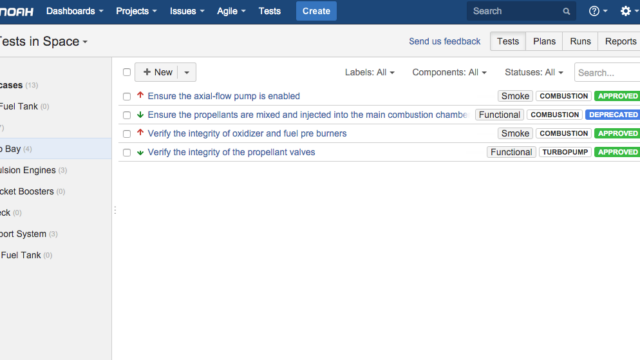
Task: Click APPROVED badge on pre burners row
Action: pyautogui.click(x=617, y=133)
